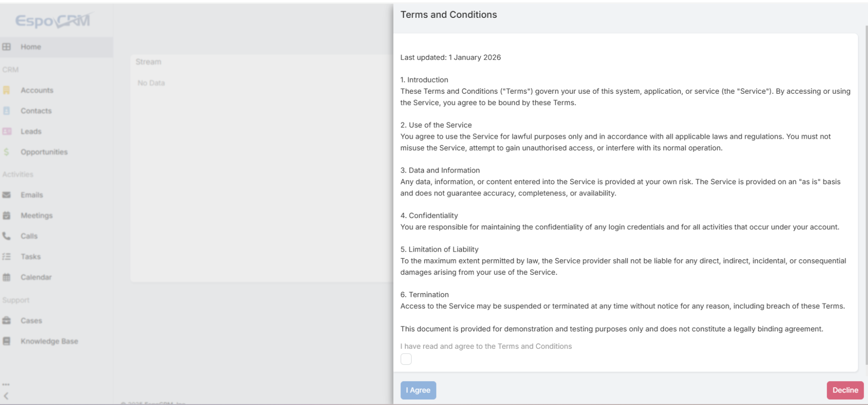The width and height of the screenshot is (868, 405).
Task: Click the Terms dialog vertical scrollbar
Action: [x=866, y=187]
